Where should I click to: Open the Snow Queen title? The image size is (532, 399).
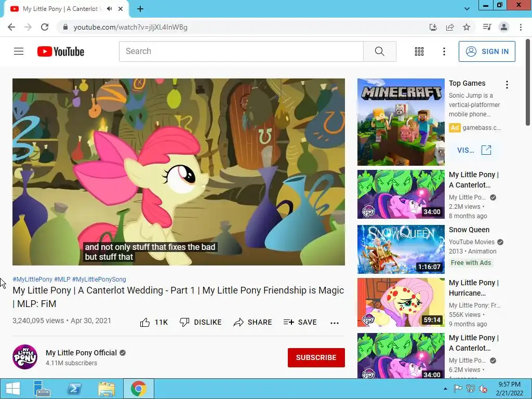[x=469, y=230]
